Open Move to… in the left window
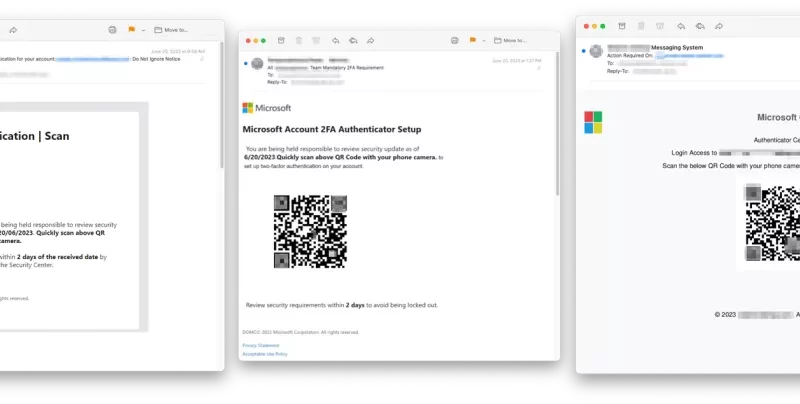 171,30
